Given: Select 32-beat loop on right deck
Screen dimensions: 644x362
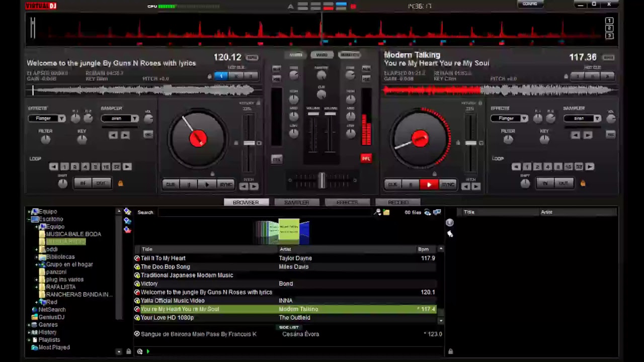Looking at the screenshot, I should [579, 167].
